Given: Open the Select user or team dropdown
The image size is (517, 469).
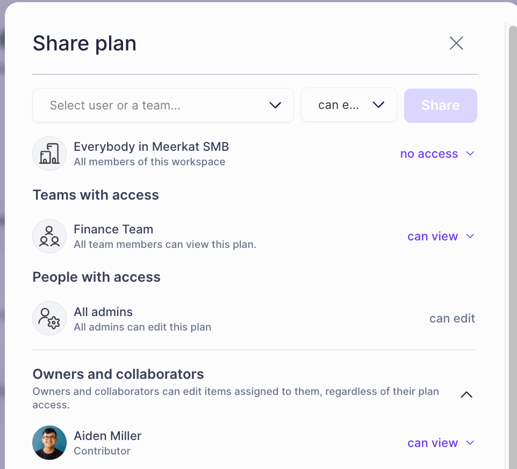Looking at the screenshot, I should tap(163, 105).
